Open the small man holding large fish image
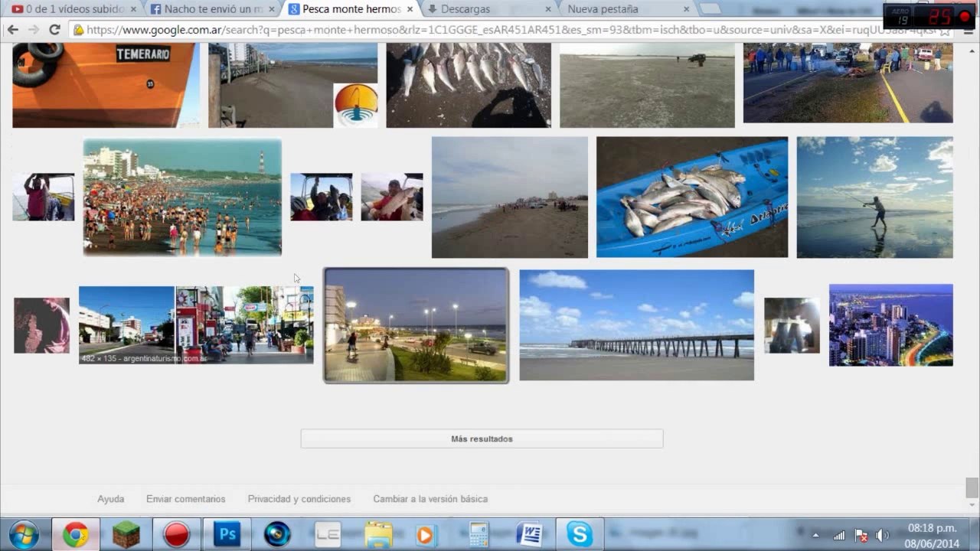The width and height of the screenshot is (980, 551). 392,197
